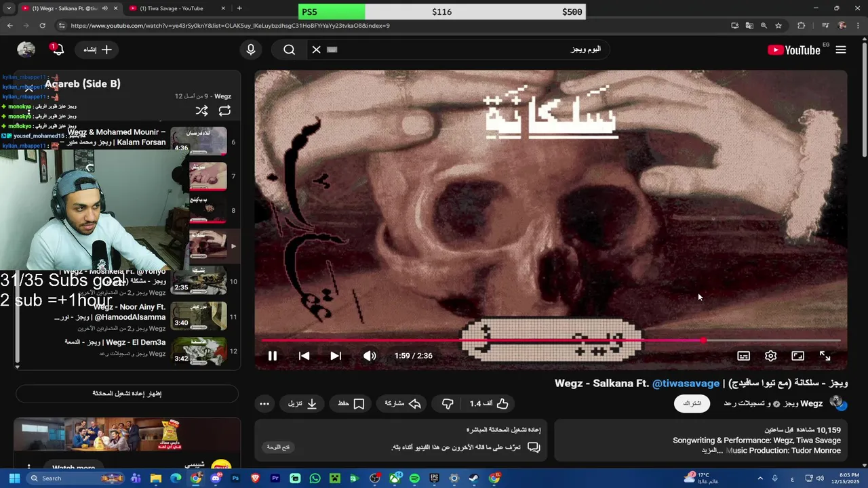This screenshot has width=868, height=488.
Task: Search with your voice microphone
Action: pos(251,49)
